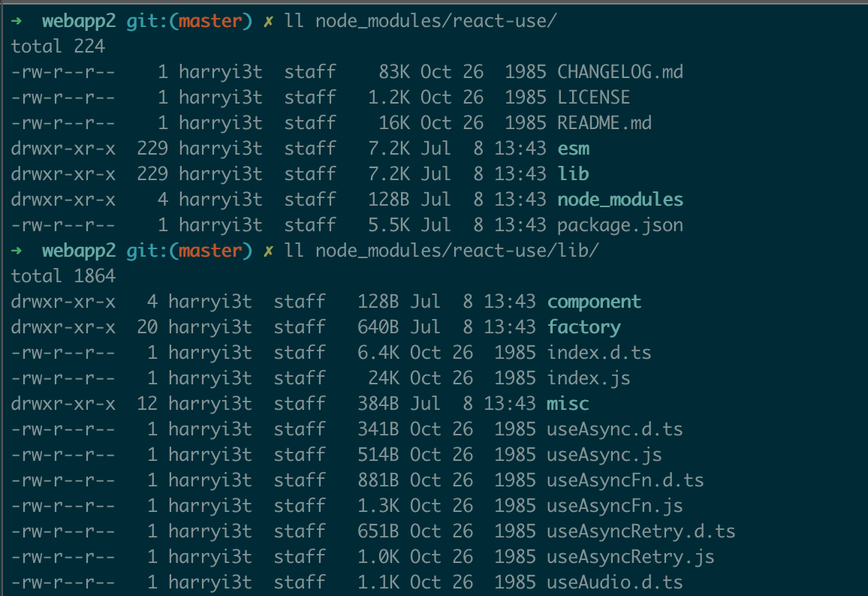Select the esm directory name

coord(574,149)
